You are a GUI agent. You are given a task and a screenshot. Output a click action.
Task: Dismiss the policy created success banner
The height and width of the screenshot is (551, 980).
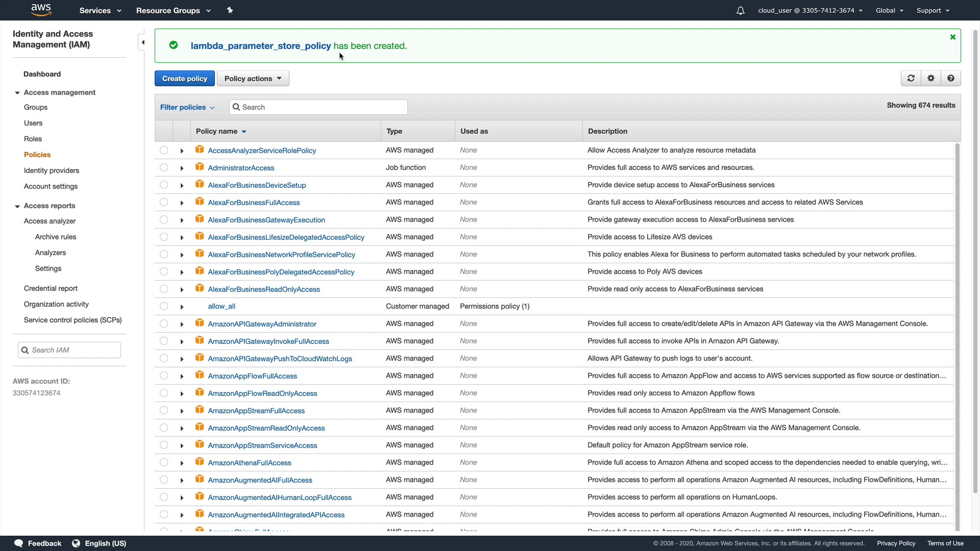click(x=952, y=37)
